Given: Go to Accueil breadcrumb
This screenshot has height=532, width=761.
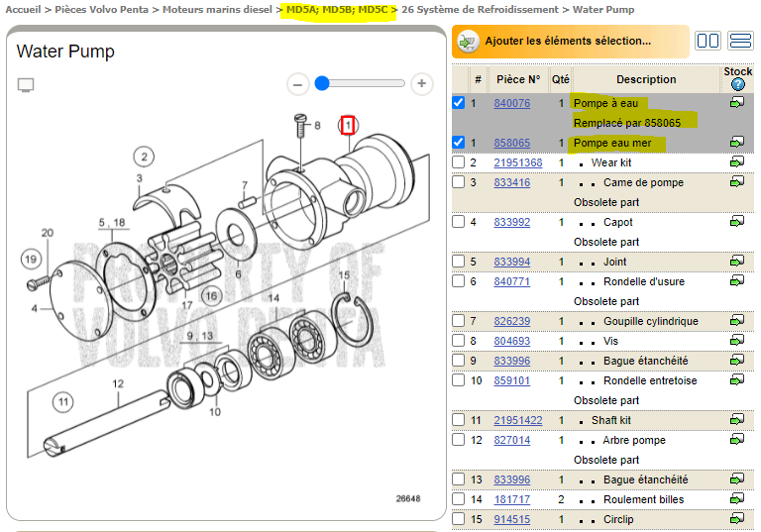Looking at the screenshot, I should [x=23, y=10].
